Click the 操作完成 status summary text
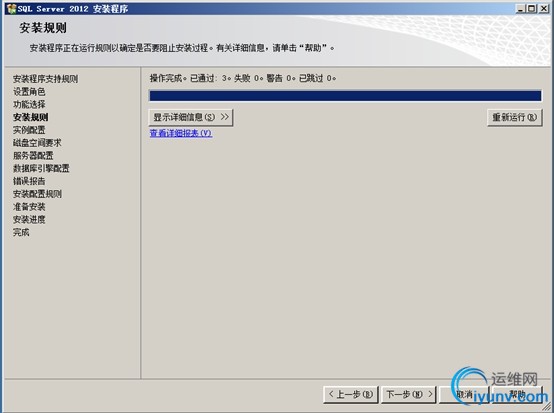Image resolution: width=554 pixels, height=413 pixels. [x=243, y=78]
